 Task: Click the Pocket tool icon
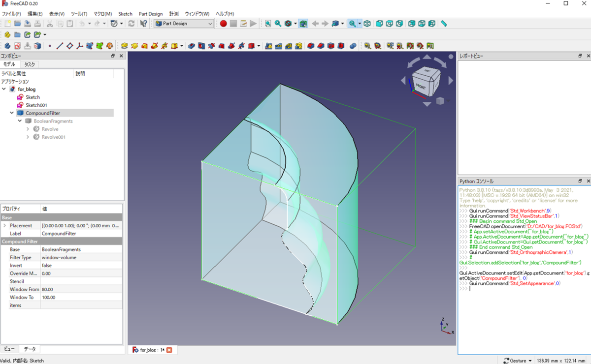[x=192, y=46]
